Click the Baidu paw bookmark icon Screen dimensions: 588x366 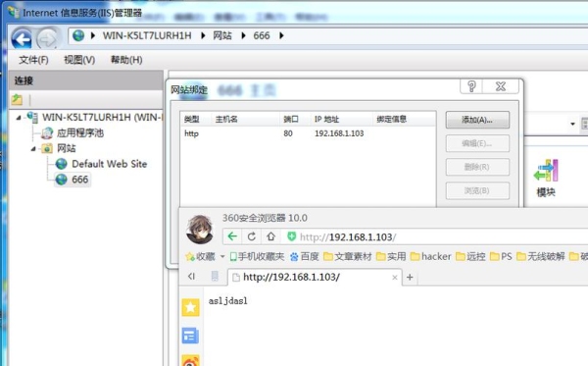(294, 257)
